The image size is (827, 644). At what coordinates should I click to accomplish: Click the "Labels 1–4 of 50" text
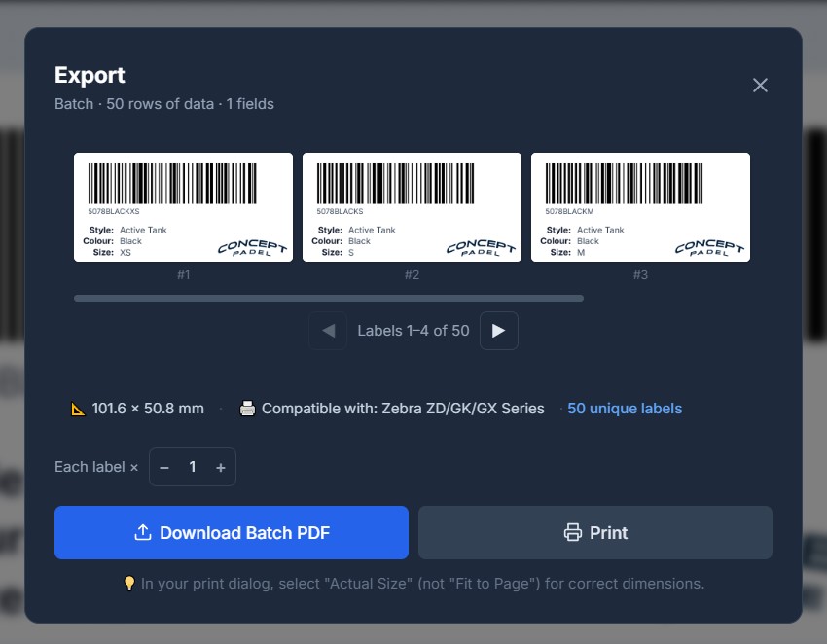click(x=413, y=331)
